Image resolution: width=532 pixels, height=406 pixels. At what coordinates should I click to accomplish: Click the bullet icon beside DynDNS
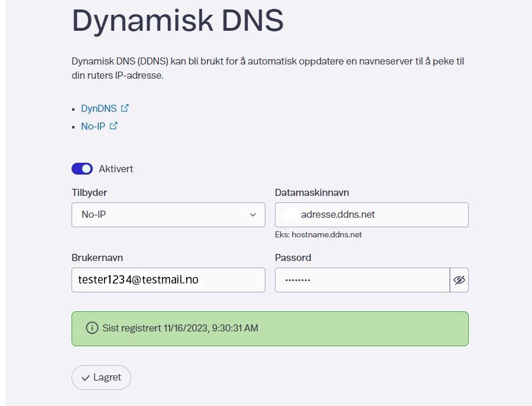coord(74,109)
